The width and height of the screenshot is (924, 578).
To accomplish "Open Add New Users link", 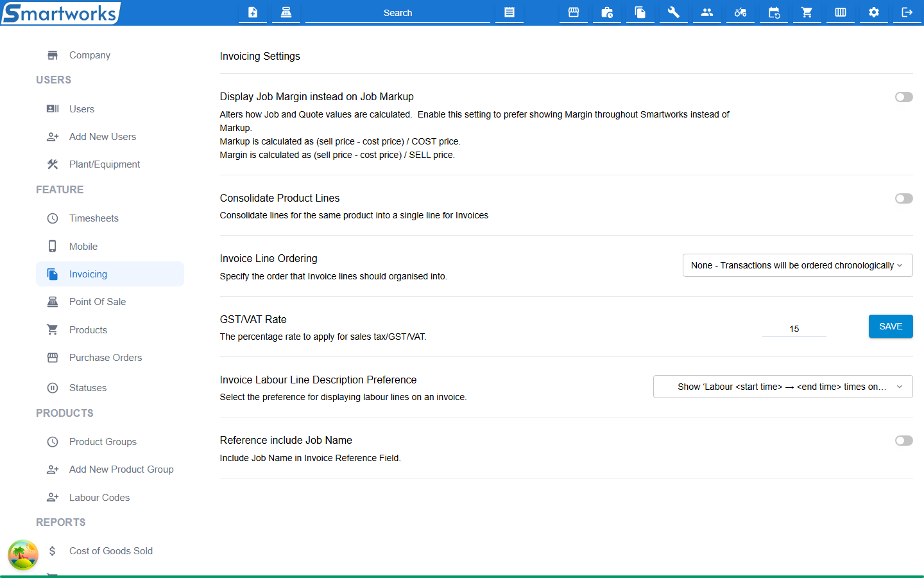I will pyautogui.click(x=110, y=137).
